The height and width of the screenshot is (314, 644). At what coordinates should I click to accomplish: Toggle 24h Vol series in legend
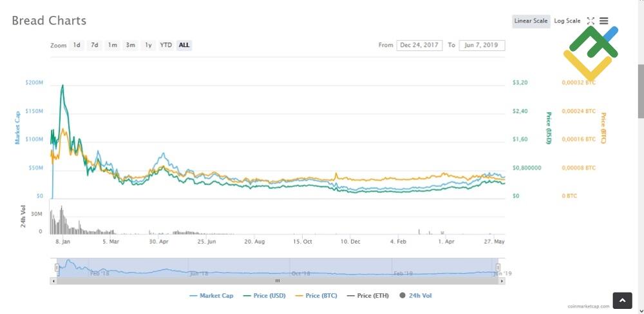(x=415, y=295)
